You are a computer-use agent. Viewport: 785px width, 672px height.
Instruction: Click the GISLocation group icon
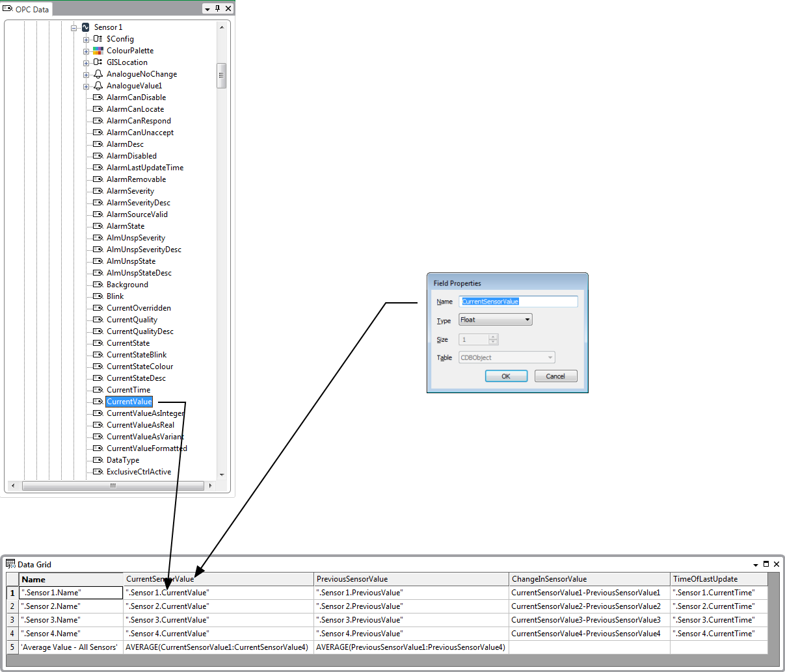click(x=98, y=62)
